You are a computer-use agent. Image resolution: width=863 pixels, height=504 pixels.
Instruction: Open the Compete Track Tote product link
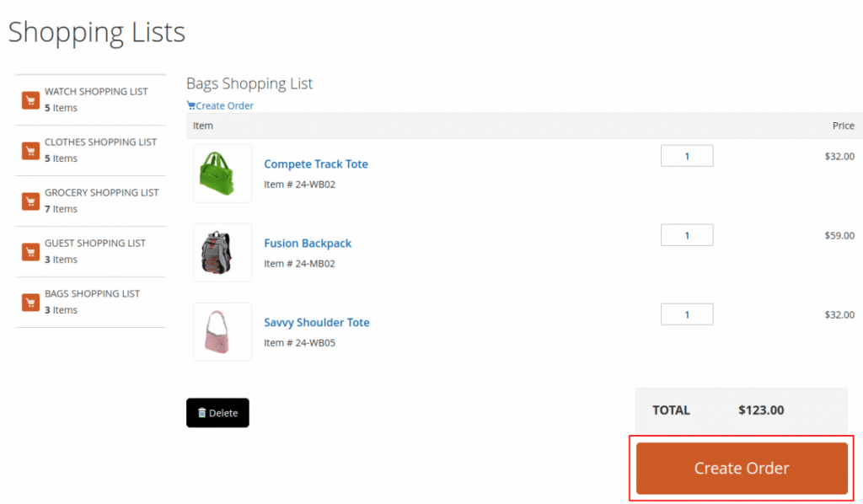(x=316, y=164)
